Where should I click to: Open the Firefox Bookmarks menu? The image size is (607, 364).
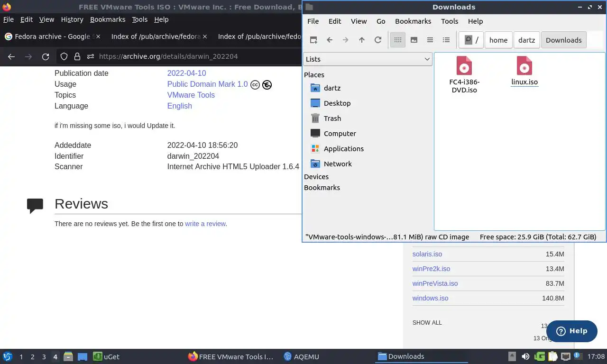tap(108, 19)
